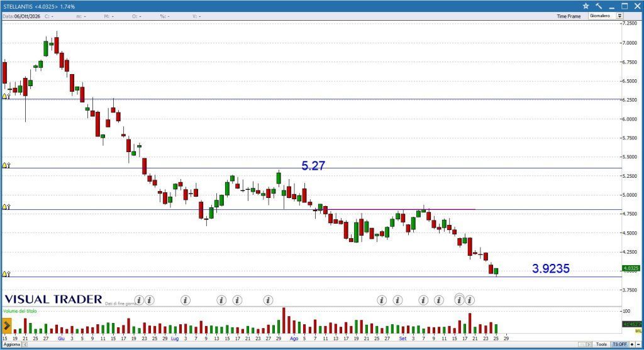This screenshot has width=644, height=350.
Task: Click the 06/Ott/2026 date field
Action: (27, 16)
